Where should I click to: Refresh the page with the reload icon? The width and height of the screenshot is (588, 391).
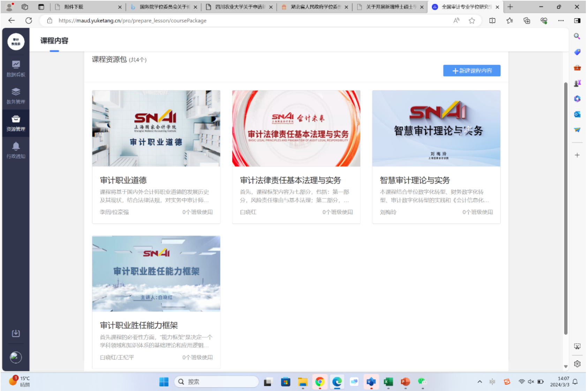click(x=29, y=21)
